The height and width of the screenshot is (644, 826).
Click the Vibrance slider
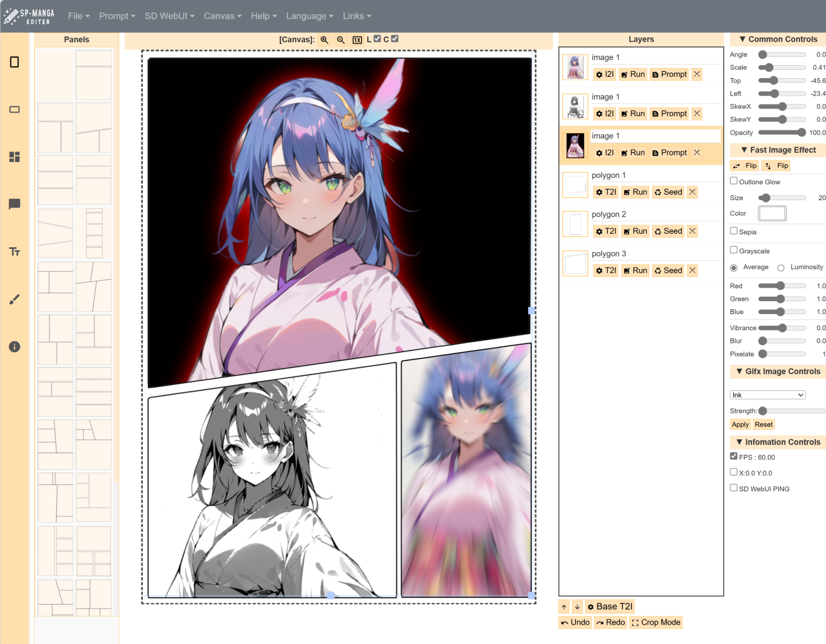click(782, 328)
